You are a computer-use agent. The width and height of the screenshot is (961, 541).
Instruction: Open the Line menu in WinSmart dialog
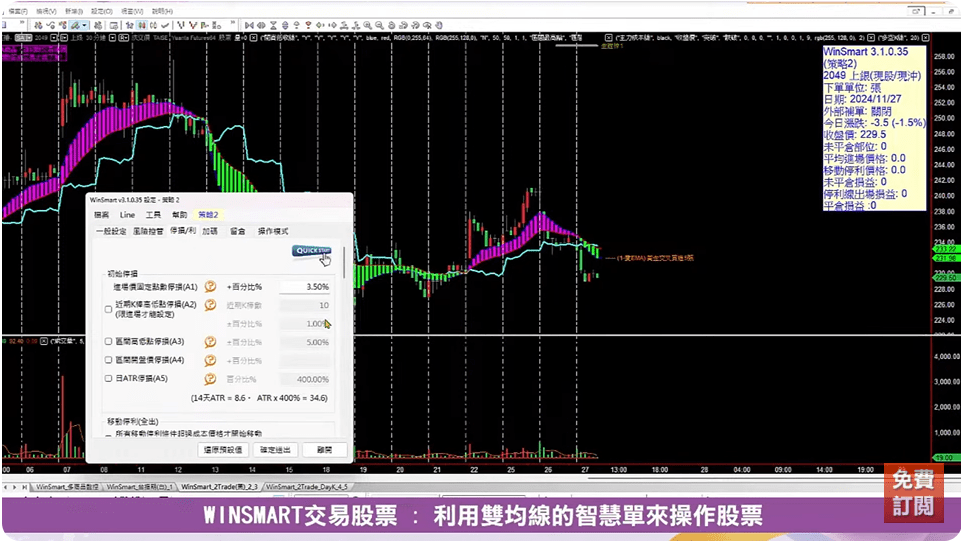coord(127,215)
